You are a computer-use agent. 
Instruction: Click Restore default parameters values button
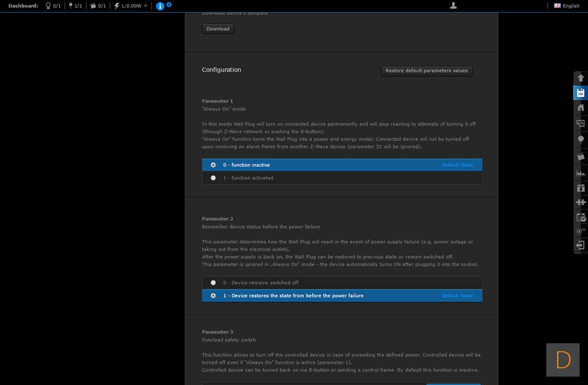coord(426,71)
